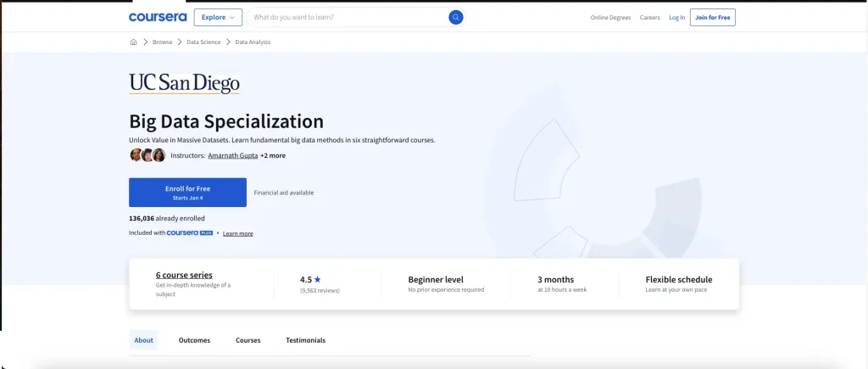Open the Online Degrees link
868x369 pixels.
(610, 18)
